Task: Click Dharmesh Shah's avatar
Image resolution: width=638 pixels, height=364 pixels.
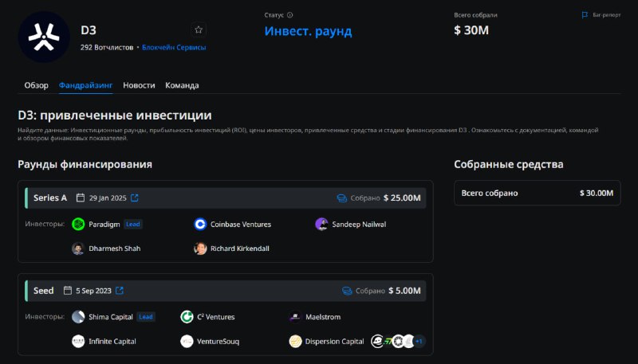Action: click(x=78, y=249)
